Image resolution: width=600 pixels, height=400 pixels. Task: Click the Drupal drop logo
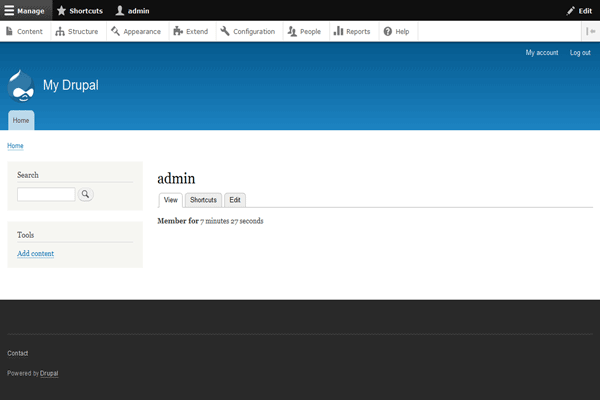[21, 85]
